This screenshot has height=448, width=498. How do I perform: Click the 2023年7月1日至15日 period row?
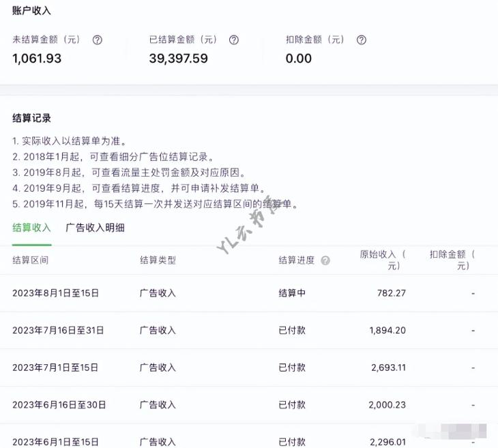tap(55, 368)
